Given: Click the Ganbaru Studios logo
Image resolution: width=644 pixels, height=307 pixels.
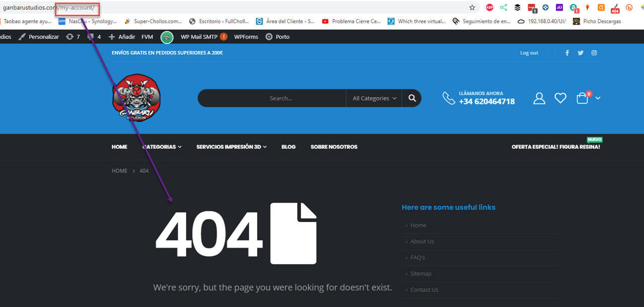Looking at the screenshot, I should pyautogui.click(x=136, y=98).
